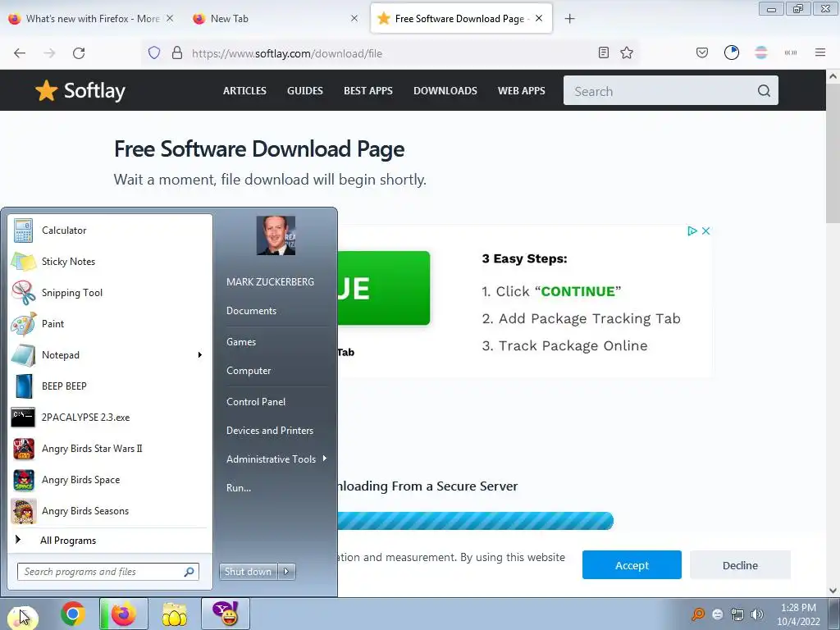
Task: Open the WEB APPS nav link
Action: [521, 90]
